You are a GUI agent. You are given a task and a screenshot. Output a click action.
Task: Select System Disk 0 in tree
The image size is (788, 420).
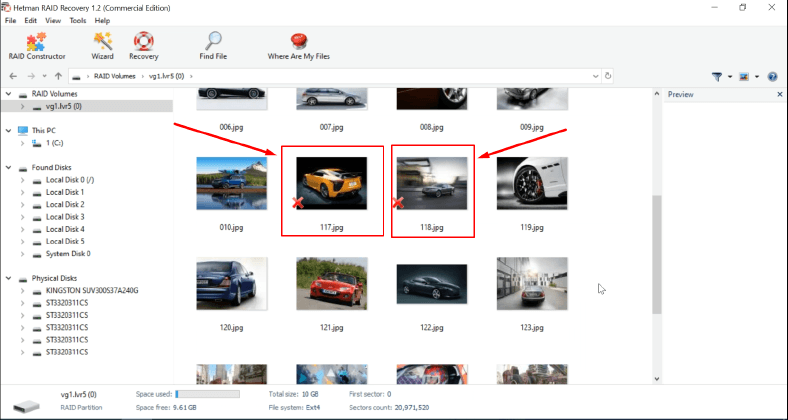click(68, 254)
